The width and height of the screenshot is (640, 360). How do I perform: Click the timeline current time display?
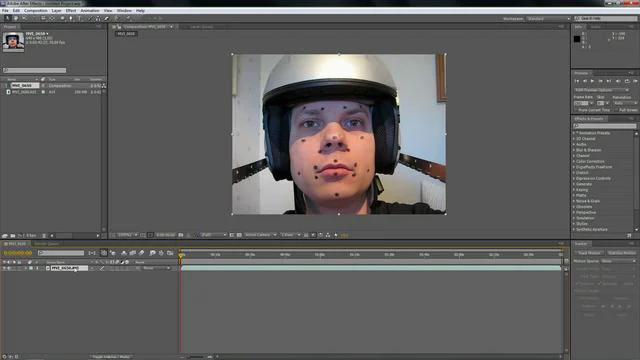[18, 253]
